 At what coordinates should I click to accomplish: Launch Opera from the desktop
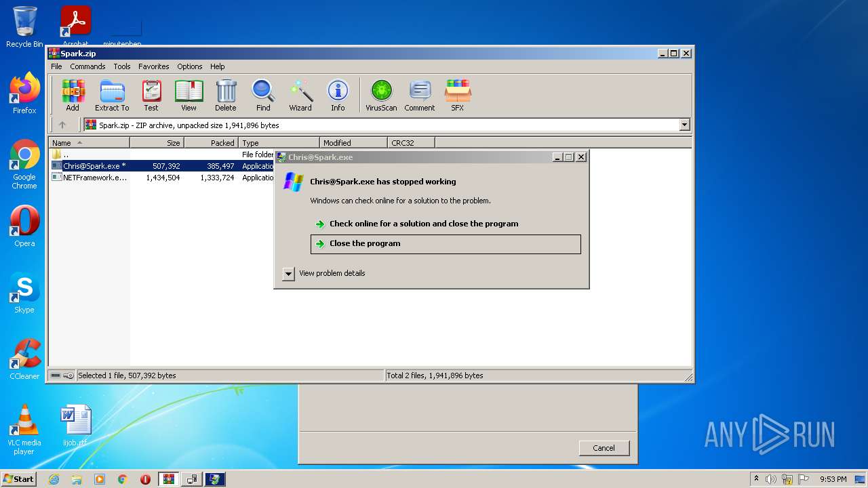(x=24, y=226)
